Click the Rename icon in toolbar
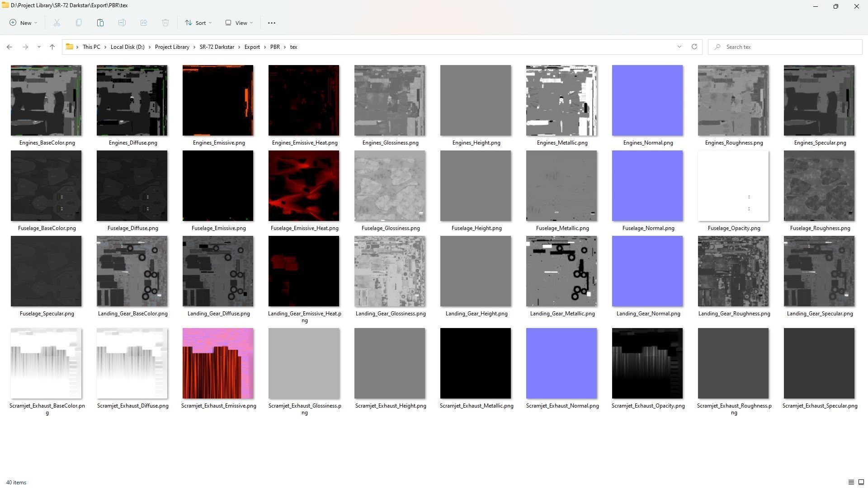868x488 pixels. [122, 23]
